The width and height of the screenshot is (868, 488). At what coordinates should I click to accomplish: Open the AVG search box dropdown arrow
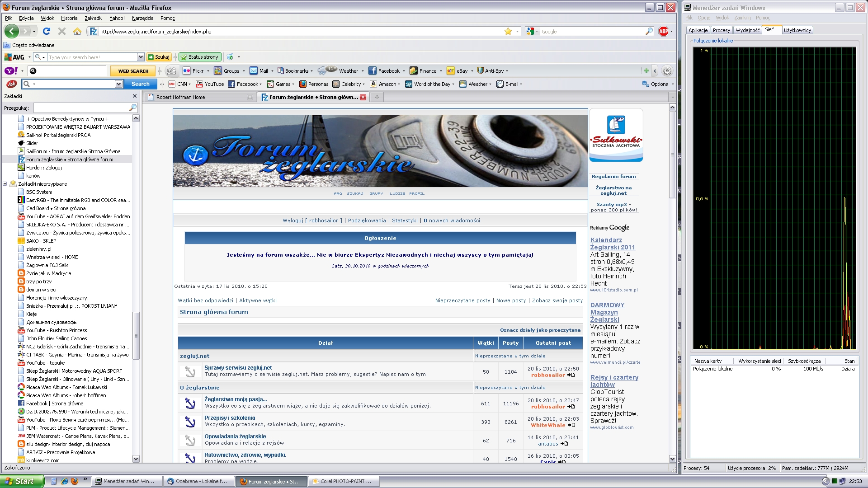pos(141,57)
